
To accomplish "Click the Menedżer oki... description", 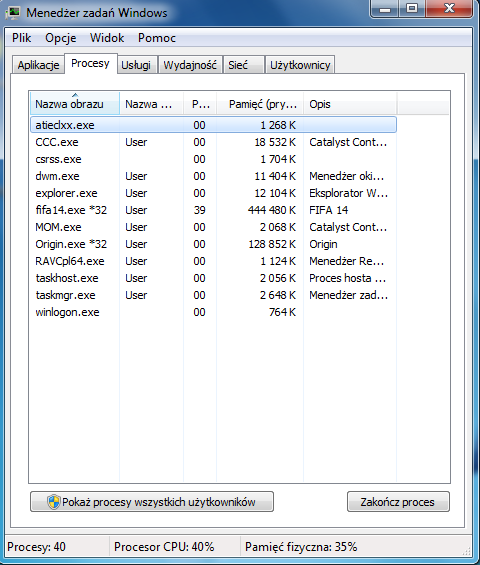I will [347, 176].
